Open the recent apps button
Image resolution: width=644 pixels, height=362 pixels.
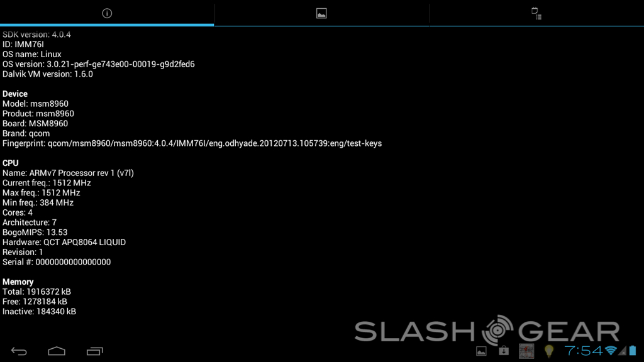pyautogui.click(x=94, y=351)
